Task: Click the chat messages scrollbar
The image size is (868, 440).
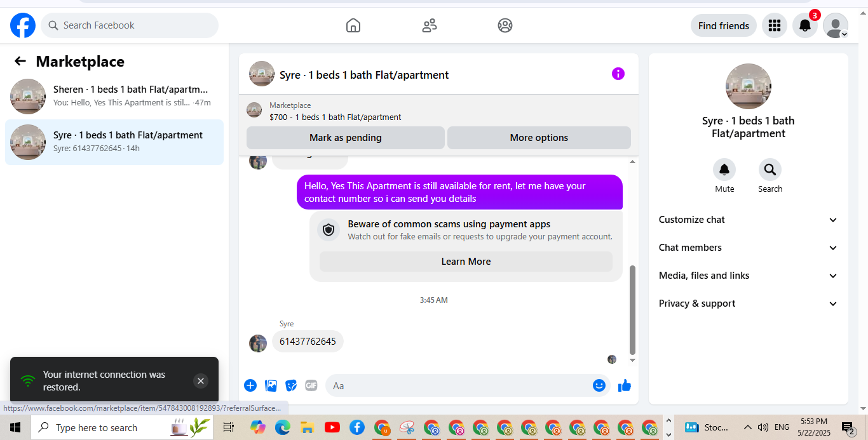Action: 632,310
